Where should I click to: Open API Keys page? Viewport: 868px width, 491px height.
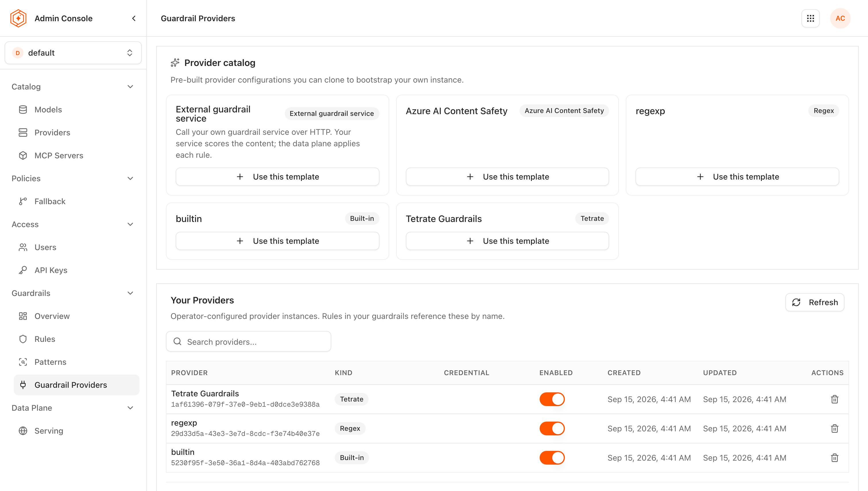76,270
